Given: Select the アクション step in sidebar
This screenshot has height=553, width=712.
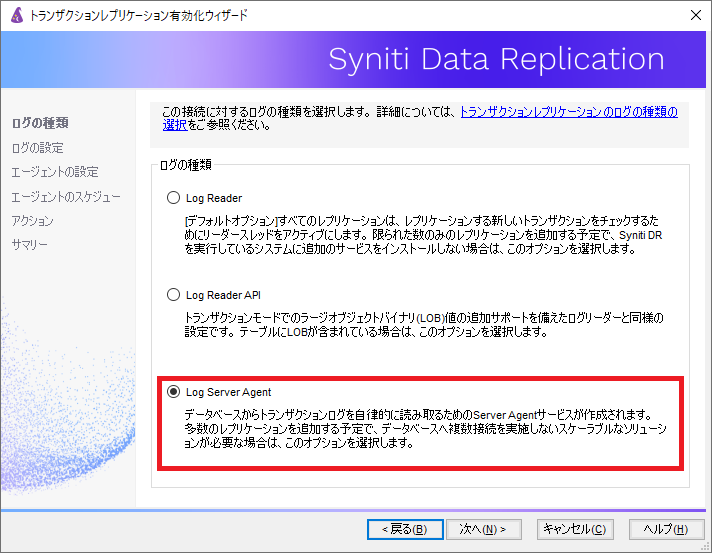Looking at the screenshot, I should pos(32,221).
